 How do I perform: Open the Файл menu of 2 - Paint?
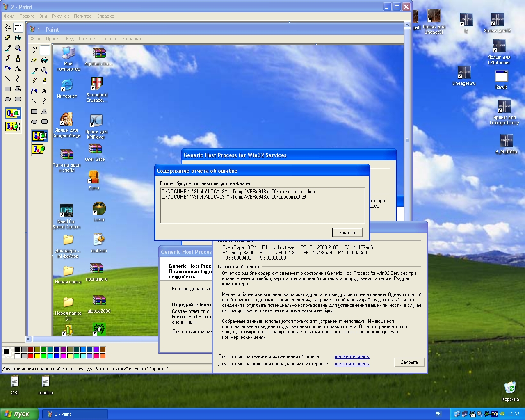tap(9, 16)
